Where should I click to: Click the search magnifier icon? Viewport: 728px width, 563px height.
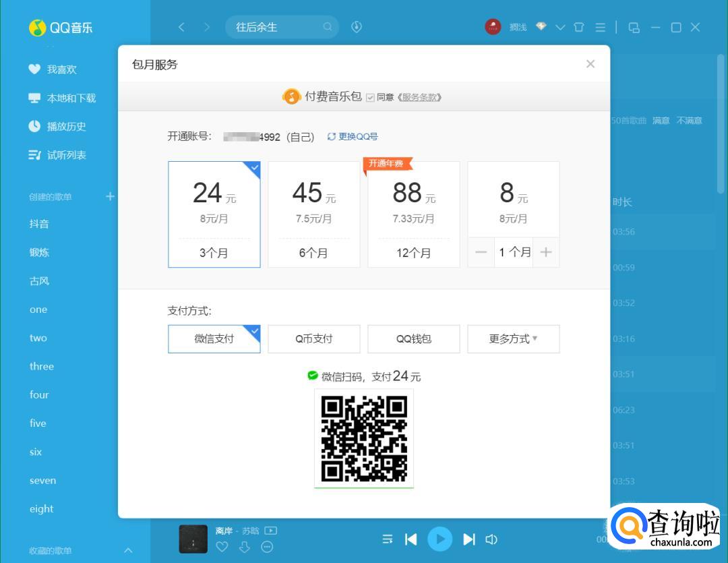[328, 27]
